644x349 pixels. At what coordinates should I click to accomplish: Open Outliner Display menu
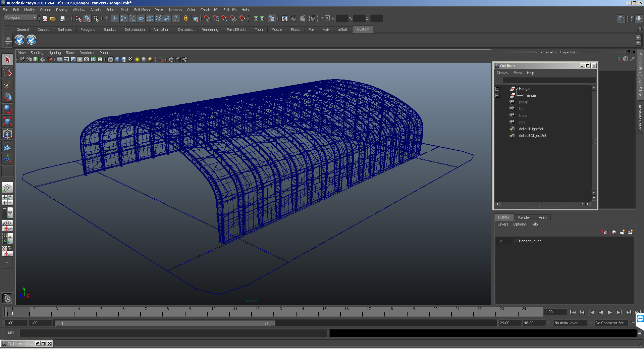pyautogui.click(x=502, y=73)
